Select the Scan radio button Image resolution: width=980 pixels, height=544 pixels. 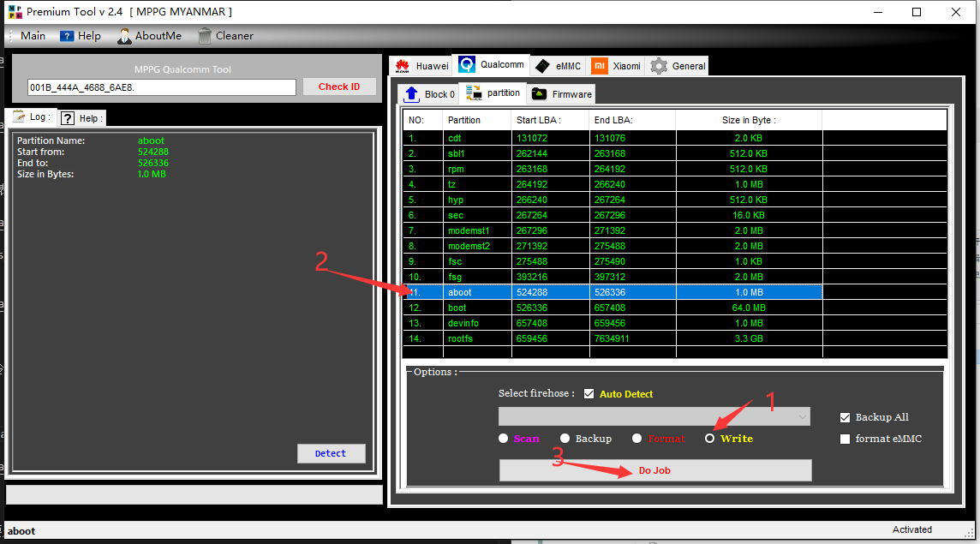[x=503, y=439]
